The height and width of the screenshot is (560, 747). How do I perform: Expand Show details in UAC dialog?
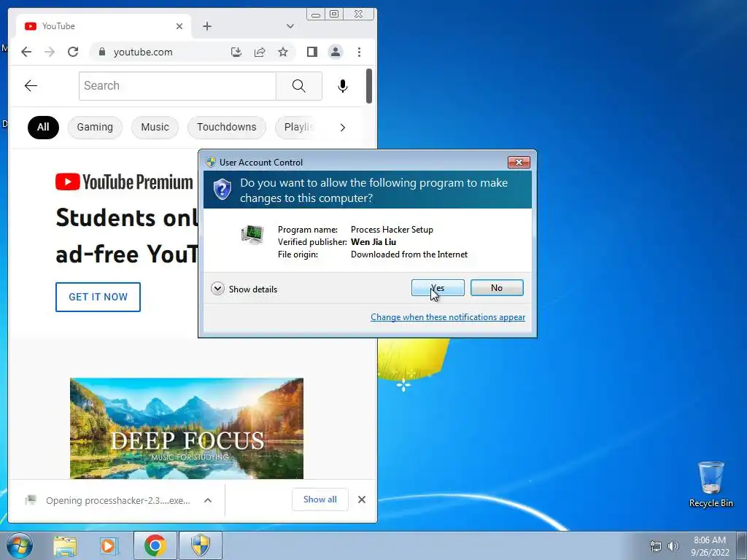coord(244,289)
